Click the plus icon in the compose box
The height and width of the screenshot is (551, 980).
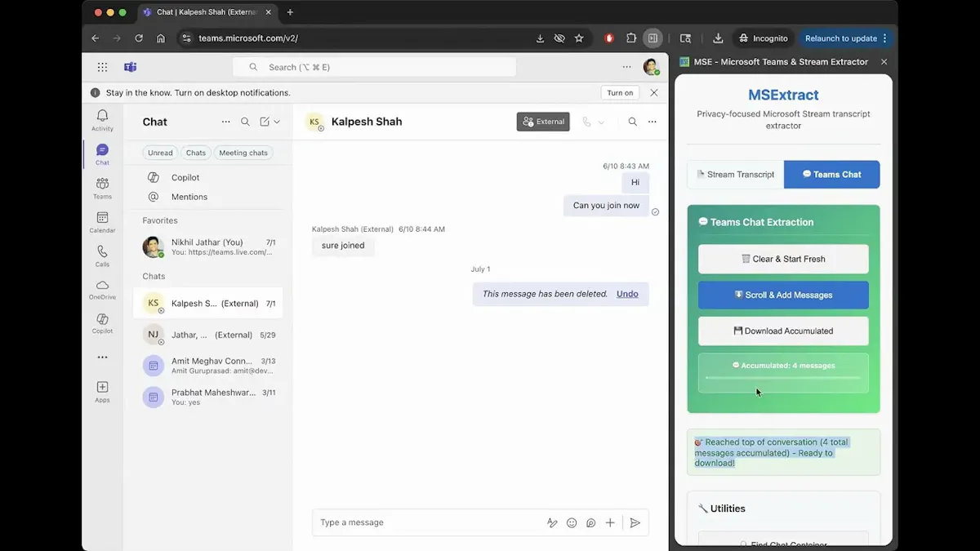click(610, 522)
